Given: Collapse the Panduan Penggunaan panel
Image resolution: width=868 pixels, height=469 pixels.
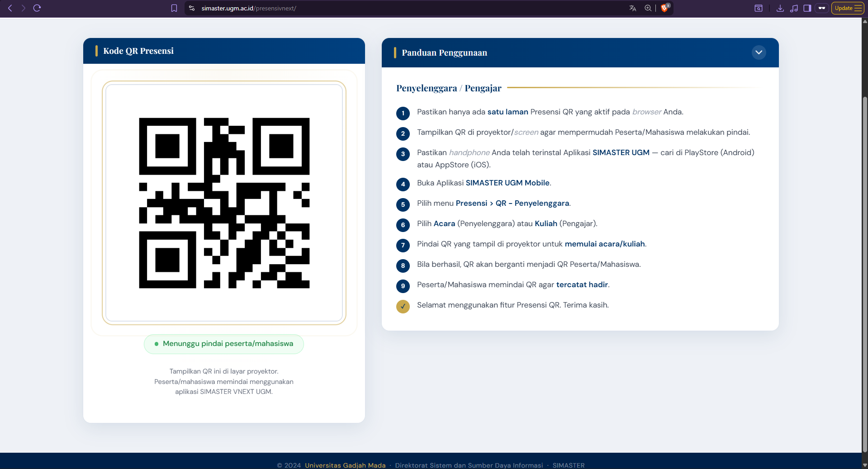Looking at the screenshot, I should [x=759, y=52].
